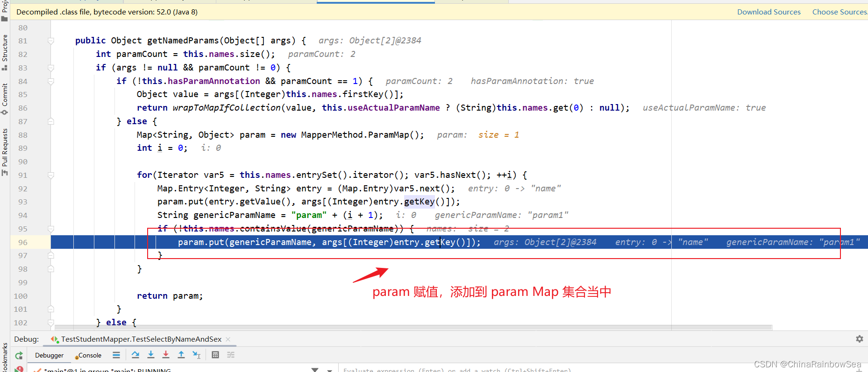Click the Step Into icon
Screen dimensions: 868x372
(151, 355)
